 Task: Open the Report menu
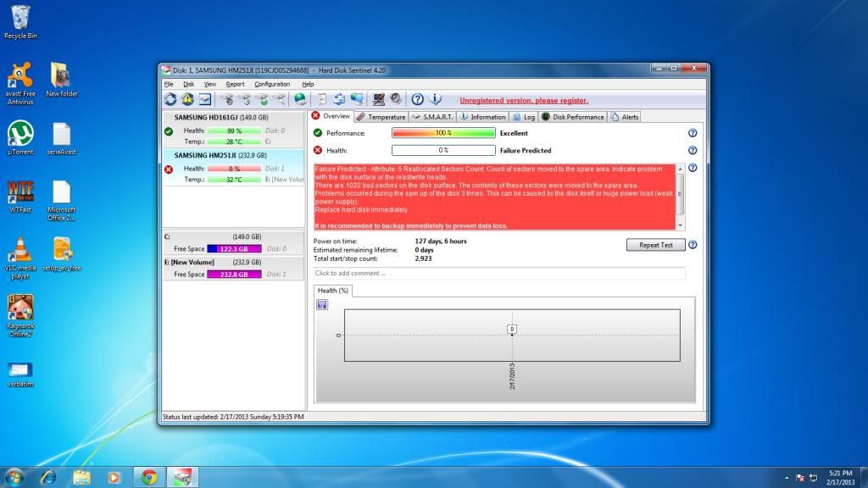click(235, 84)
